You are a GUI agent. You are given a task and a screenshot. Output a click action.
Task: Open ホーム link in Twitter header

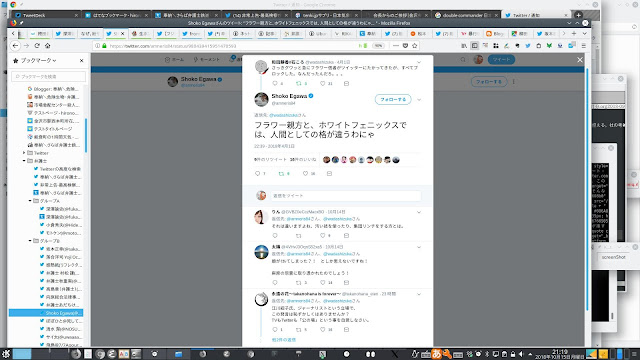click(175, 60)
